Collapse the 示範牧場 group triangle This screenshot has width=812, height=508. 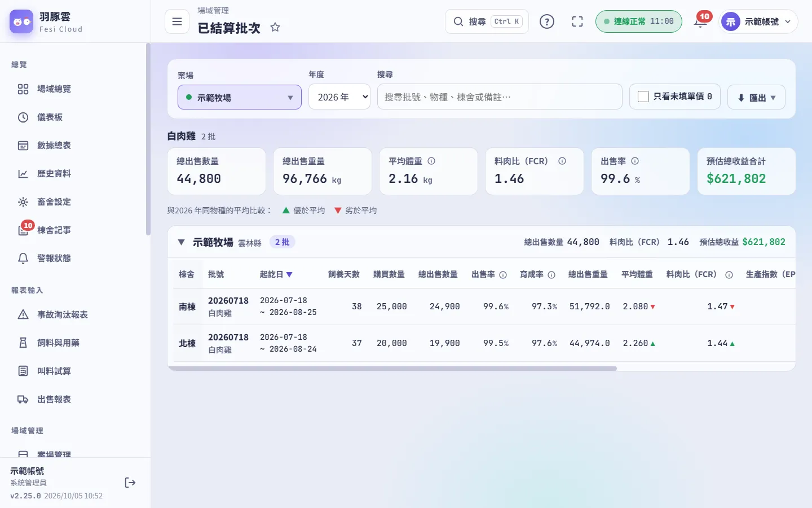click(181, 242)
